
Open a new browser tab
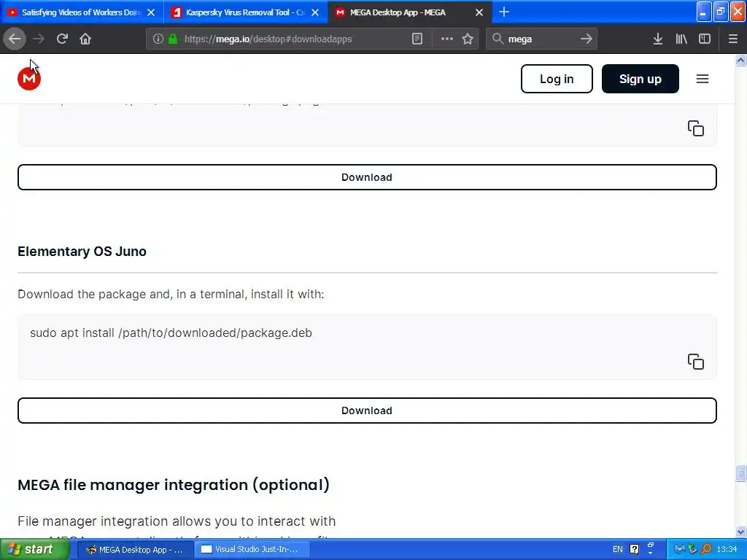[x=504, y=12]
